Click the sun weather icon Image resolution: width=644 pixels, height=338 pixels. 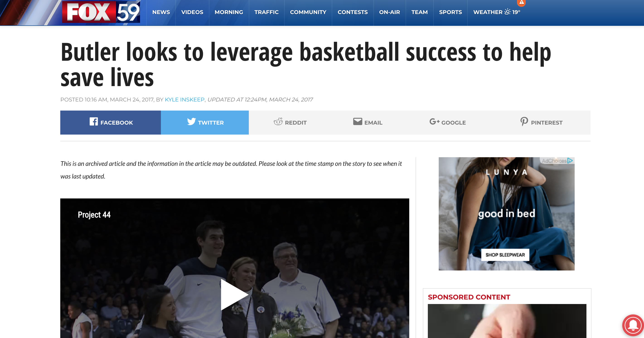(507, 12)
